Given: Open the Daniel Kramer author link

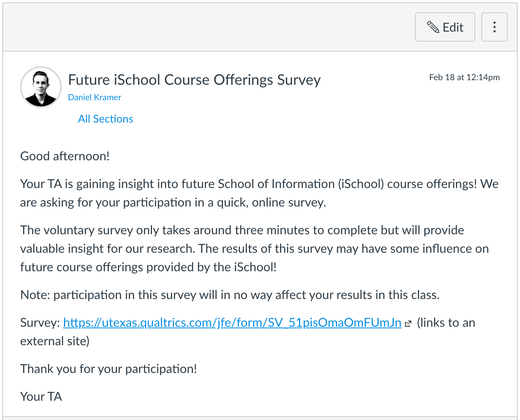Looking at the screenshot, I should (x=95, y=97).
